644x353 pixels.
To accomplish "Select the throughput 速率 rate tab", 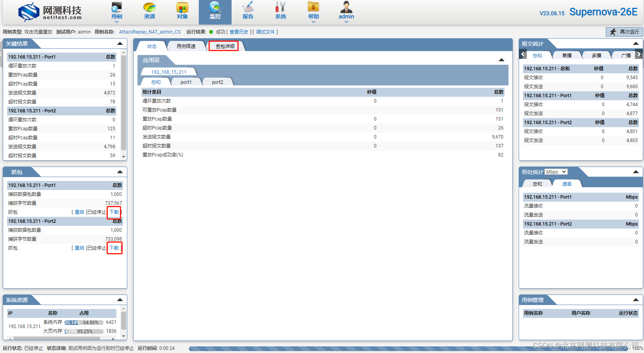I will point(567,184).
